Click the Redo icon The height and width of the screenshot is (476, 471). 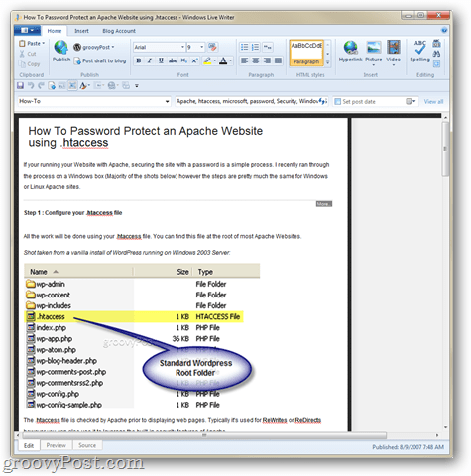[41, 86]
